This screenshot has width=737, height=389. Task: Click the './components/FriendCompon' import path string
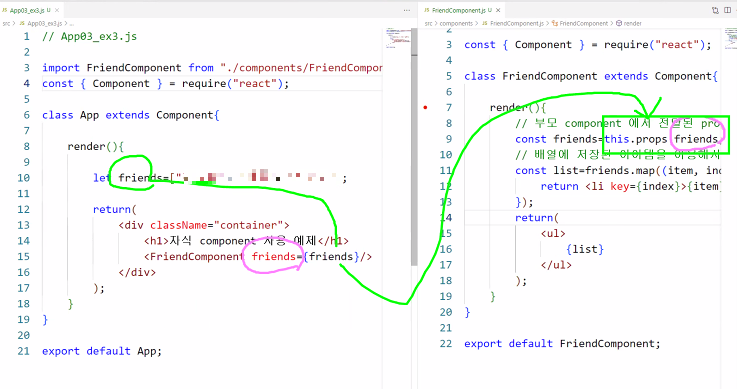301,68
